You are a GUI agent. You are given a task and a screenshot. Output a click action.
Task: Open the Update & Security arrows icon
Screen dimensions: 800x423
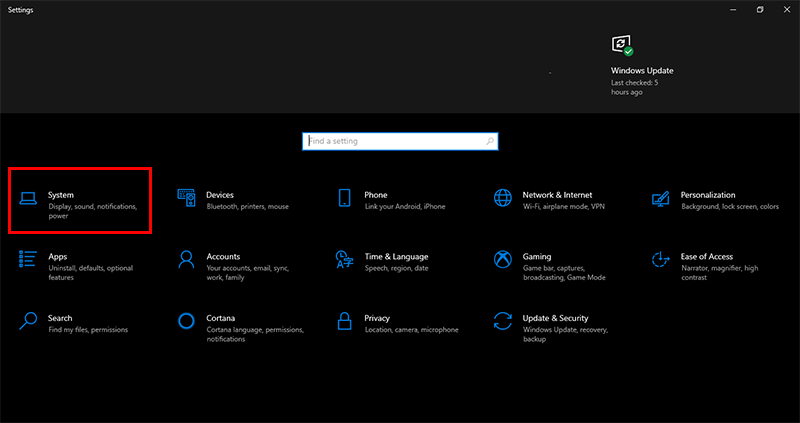(503, 321)
